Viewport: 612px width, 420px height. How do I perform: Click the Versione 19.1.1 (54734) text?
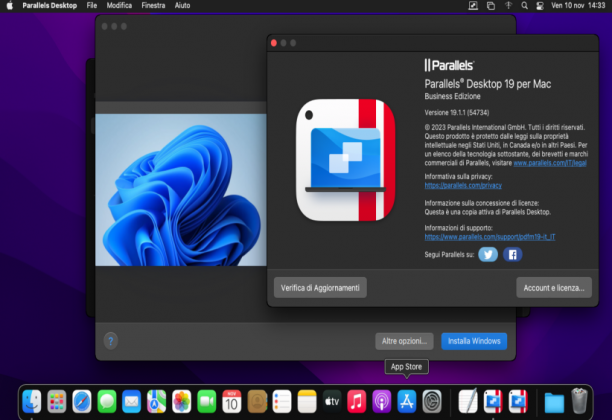coord(457,113)
